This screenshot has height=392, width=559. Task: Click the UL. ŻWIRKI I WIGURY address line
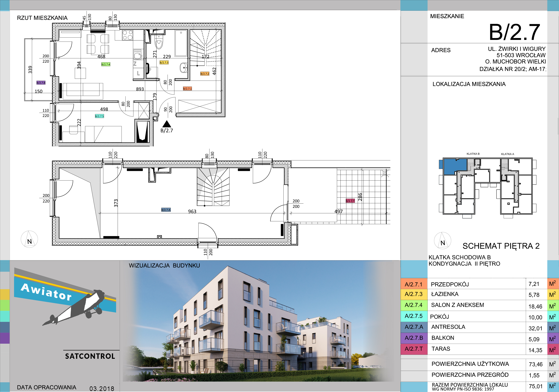pyautogui.click(x=517, y=49)
